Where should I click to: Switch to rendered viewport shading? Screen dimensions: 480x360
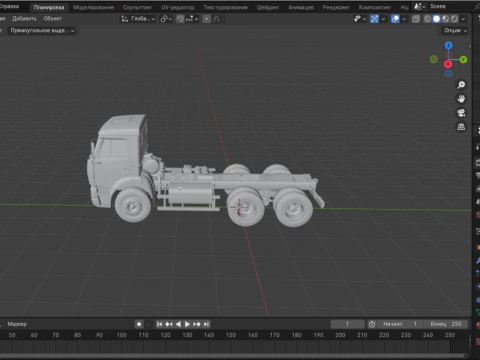click(x=454, y=19)
